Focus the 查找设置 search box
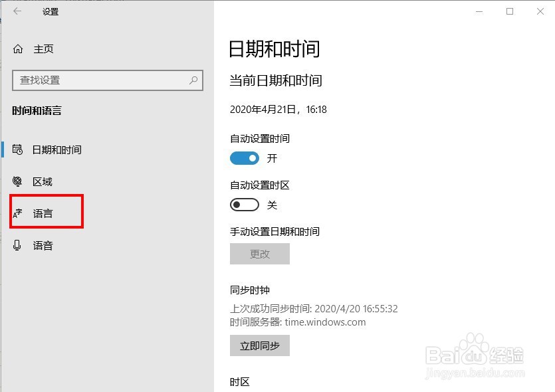Image resolution: width=555 pixels, height=392 pixels. [108, 80]
